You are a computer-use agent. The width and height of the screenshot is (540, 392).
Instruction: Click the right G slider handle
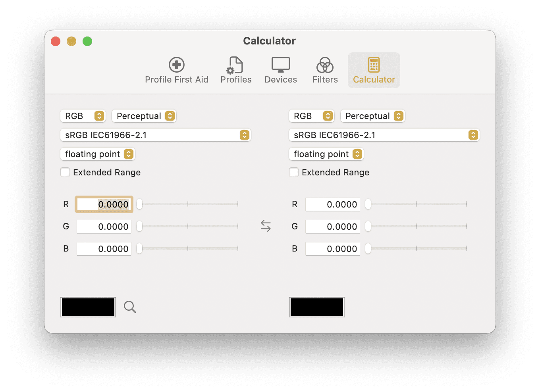pos(368,226)
